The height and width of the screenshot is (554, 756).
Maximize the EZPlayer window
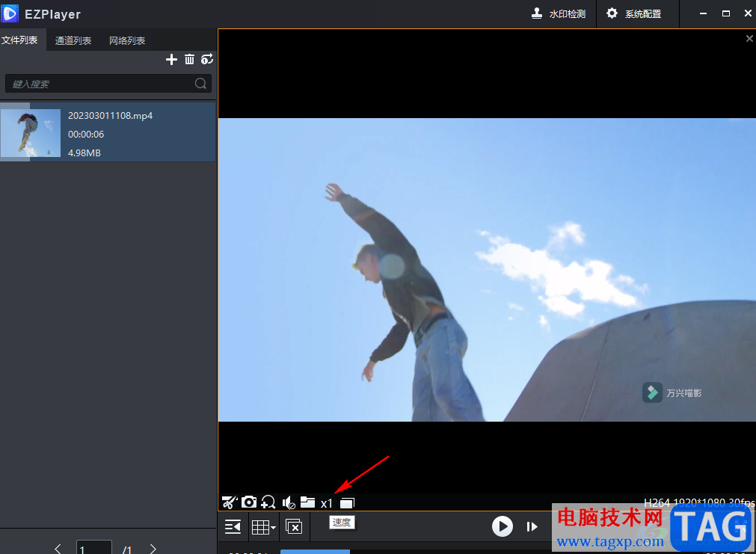coord(726,13)
